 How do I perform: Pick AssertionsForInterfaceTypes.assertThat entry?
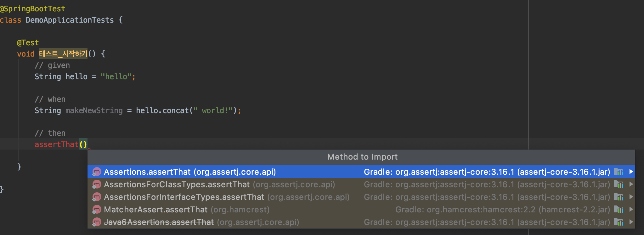click(x=361, y=197)
